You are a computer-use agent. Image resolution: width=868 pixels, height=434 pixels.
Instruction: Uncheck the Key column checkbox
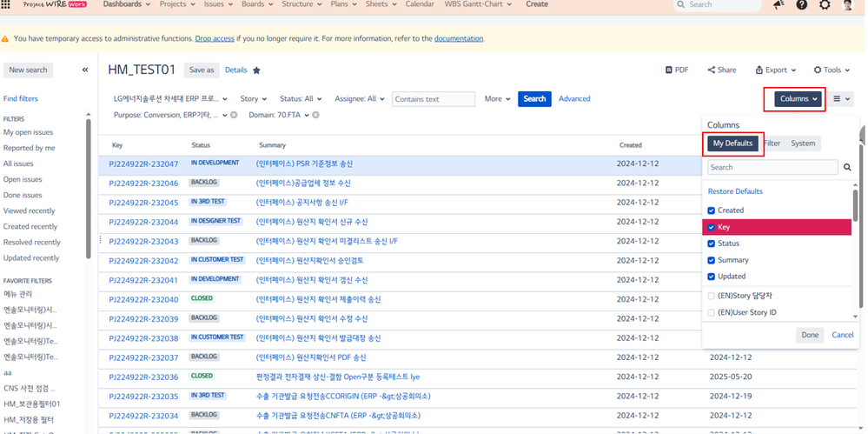712,227
